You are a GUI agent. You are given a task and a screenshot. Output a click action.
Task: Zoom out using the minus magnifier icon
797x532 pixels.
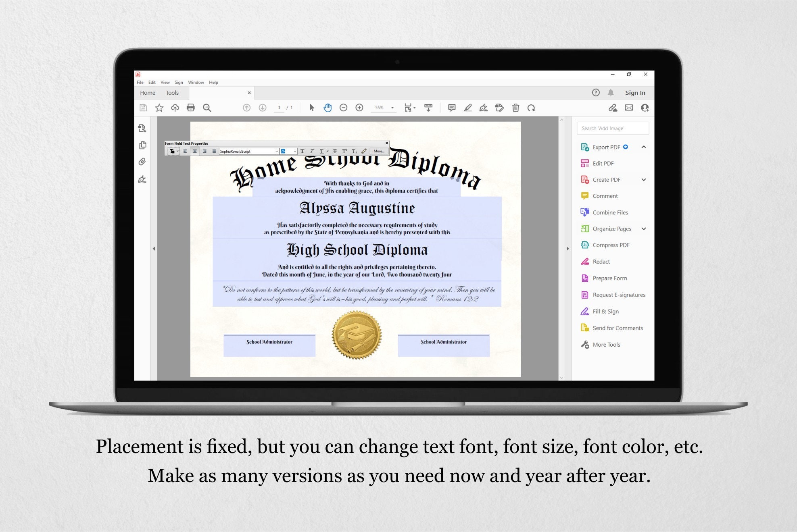coord(344,108)
